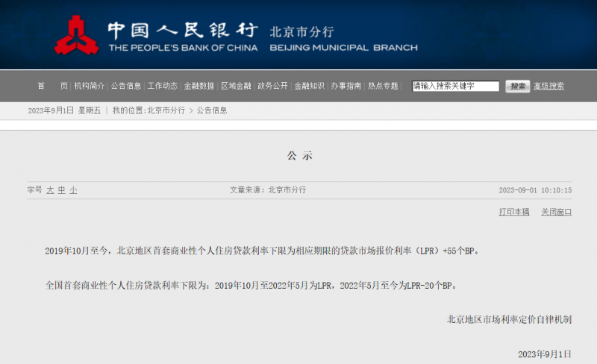This screenshot has height=364, width=597.
Task: Click the 打印本稿 print link
Action: [x=514, y=212]
